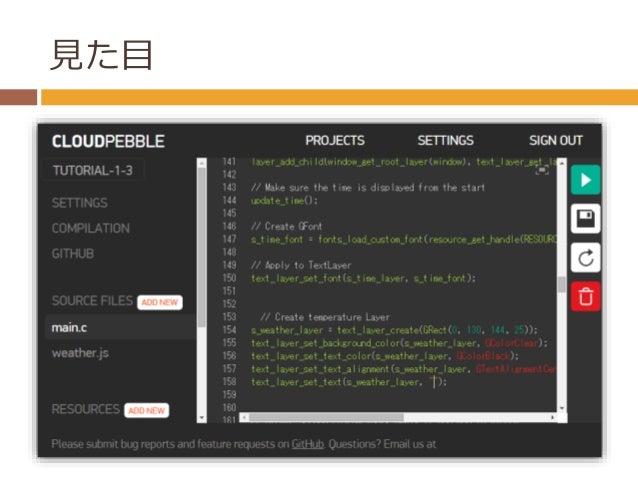
Task: Click the reload file circular arrow icon
Action: [x=585, y=257]
